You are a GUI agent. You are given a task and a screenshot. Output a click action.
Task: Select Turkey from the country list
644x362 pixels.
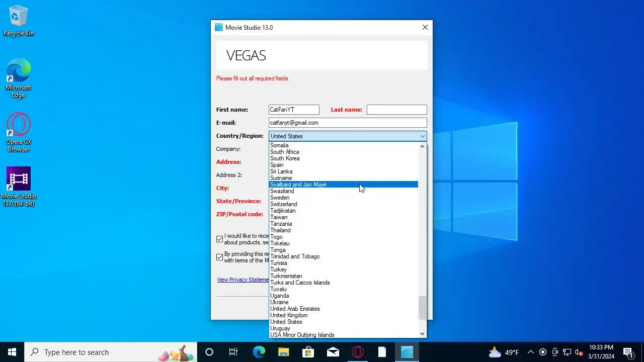344,269
